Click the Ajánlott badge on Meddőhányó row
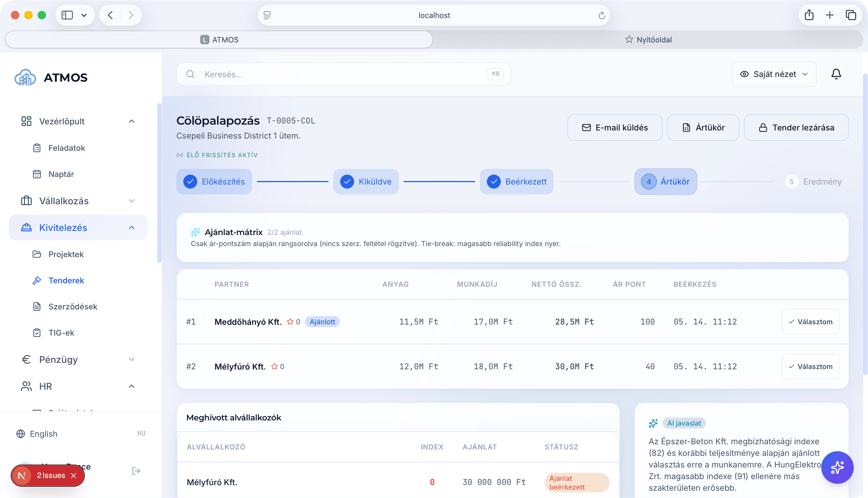Image resolution: width=868 pixels, height=498 pixels. click(x=322, y=322)
